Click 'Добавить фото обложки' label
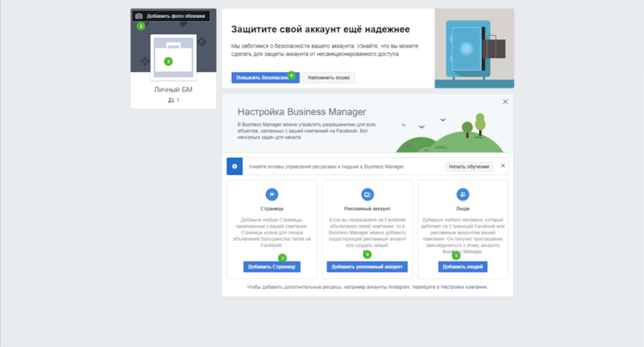This screenshot has height=347, width=644. (176, 16)
